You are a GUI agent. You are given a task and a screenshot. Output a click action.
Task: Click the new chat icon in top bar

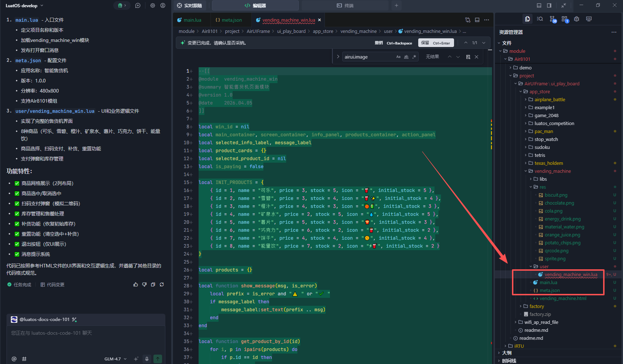[138, 5]
